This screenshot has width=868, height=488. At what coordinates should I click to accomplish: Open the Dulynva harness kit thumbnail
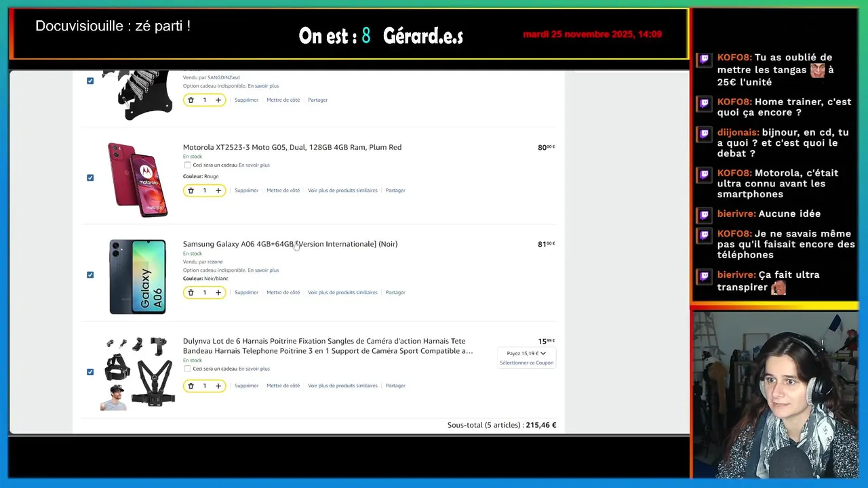pyautogui.click(x=138, y=373)
